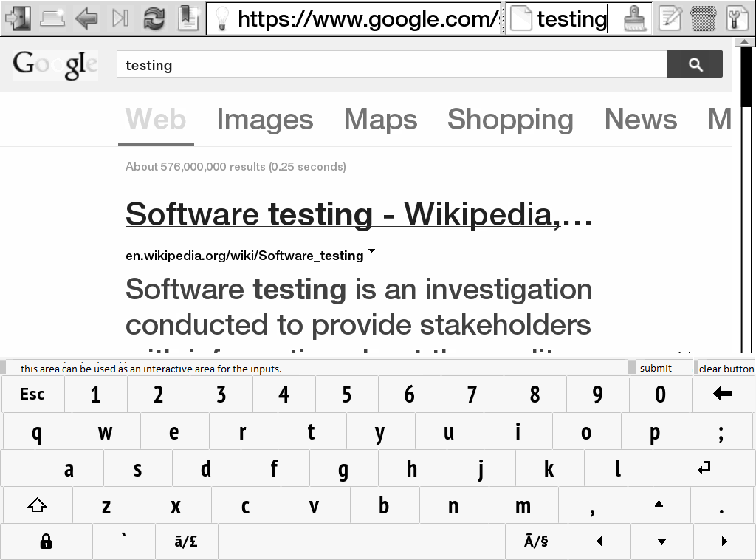Open the Software testing - Wikipedia link
This screenshot has width=756, height=560.
(x=359, y=214)
